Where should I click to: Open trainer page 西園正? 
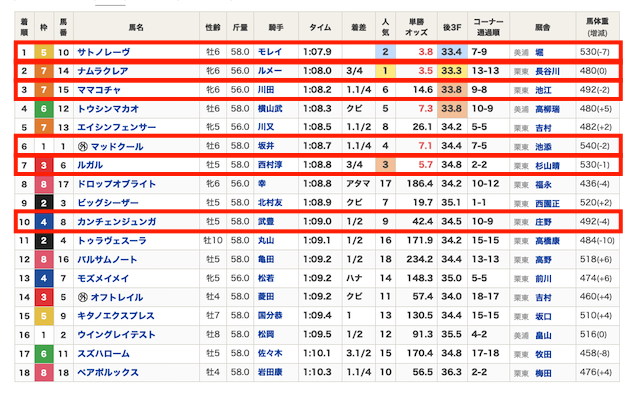pyautogui.click(x=547, y=203)
